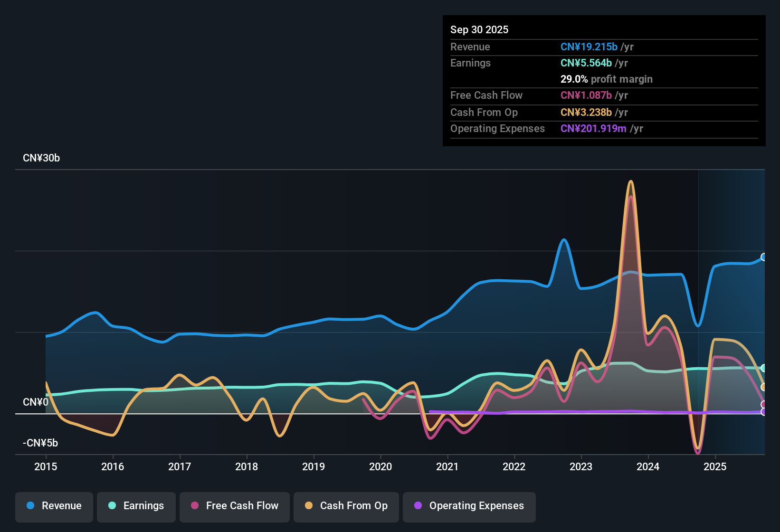Screen dimensions: 780x532
Task: Select the orange Cash From Op legend dot
Action: point(309,506)
